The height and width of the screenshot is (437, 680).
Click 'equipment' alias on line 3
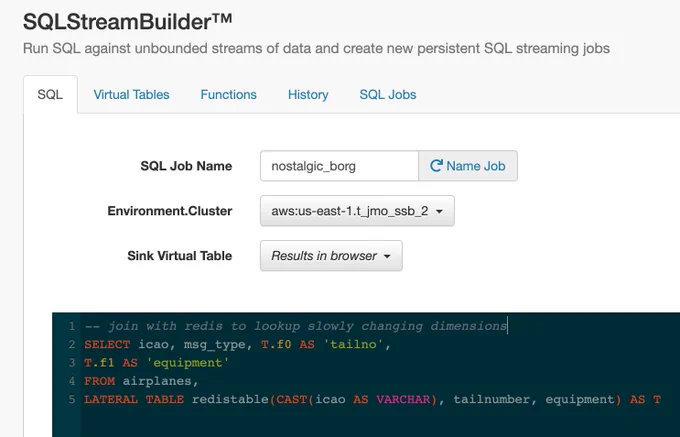coord(188,363)
